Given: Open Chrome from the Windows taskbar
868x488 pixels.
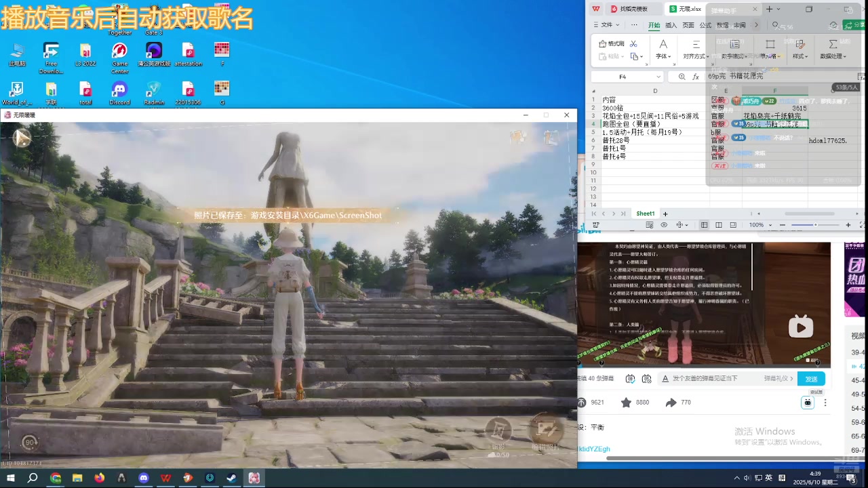Looking at the screenshot, I should click(56, 478).
